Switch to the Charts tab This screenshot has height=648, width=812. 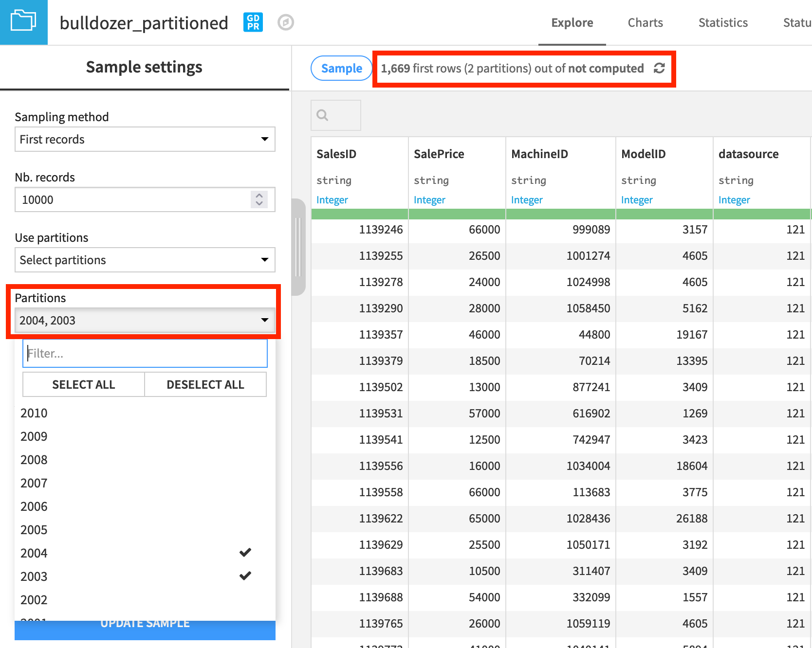[x=645, y=22]
